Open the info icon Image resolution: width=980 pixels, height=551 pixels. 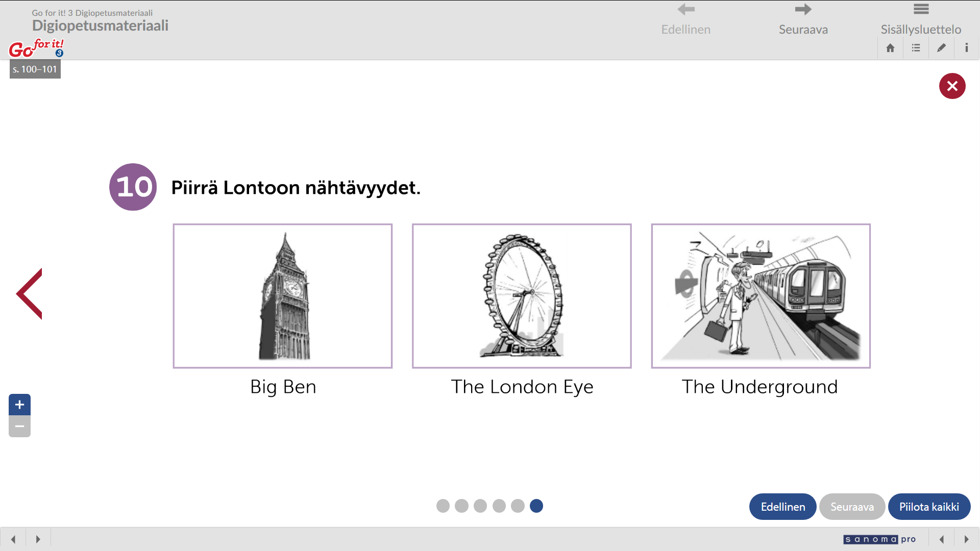click(x=966, y=48)
